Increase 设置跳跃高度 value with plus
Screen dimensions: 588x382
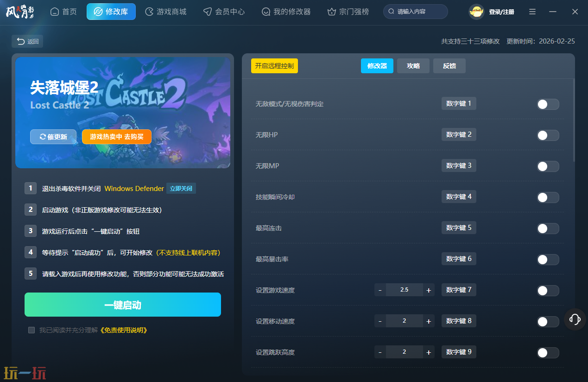pos(429,352)
